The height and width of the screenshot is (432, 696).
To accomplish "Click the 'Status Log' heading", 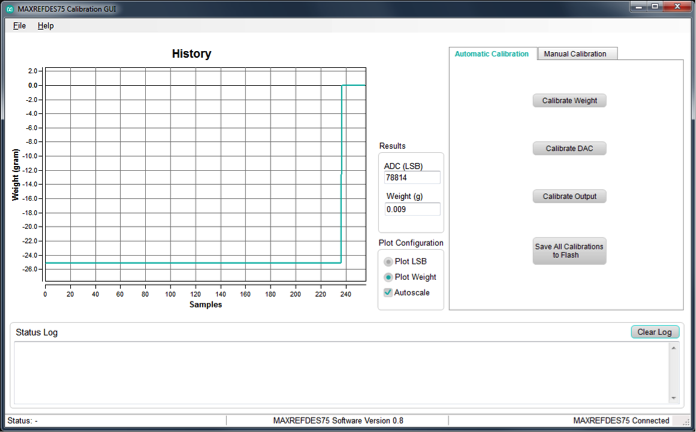I will tap(36, 333).
